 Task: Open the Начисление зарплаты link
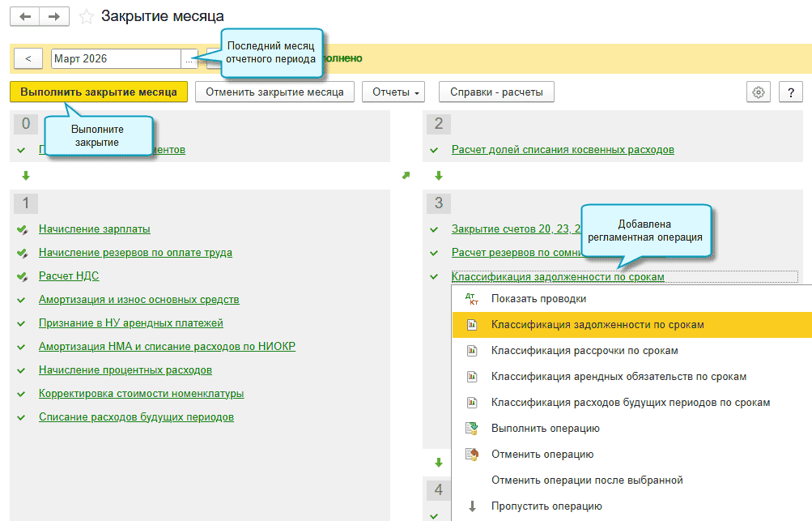(x=94, y=229)
